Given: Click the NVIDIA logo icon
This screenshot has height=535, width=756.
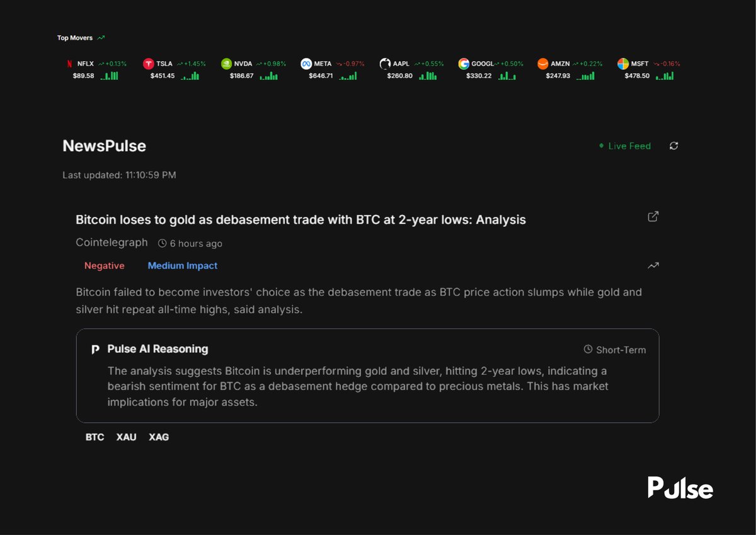Looking at the screenshot, I should 227,64.
